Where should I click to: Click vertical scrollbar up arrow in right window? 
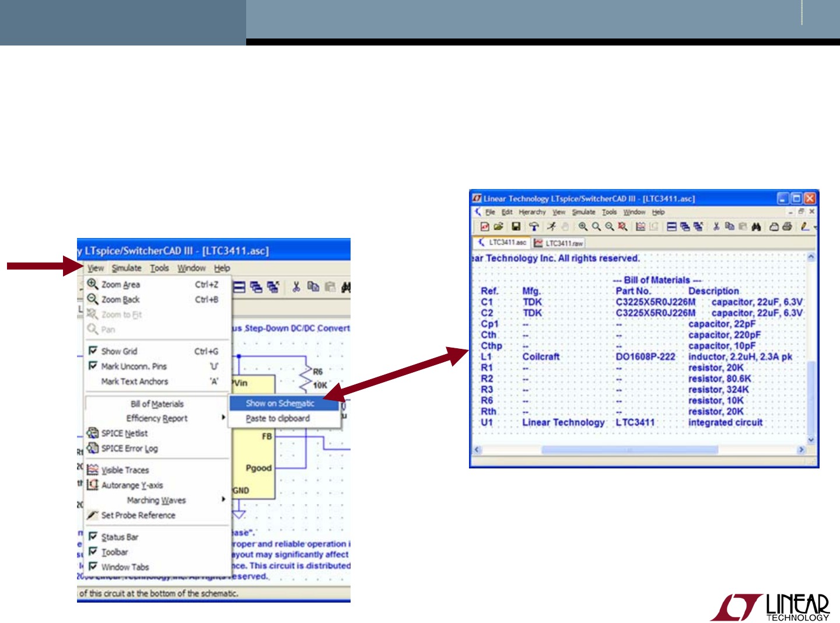pos(811,257)
